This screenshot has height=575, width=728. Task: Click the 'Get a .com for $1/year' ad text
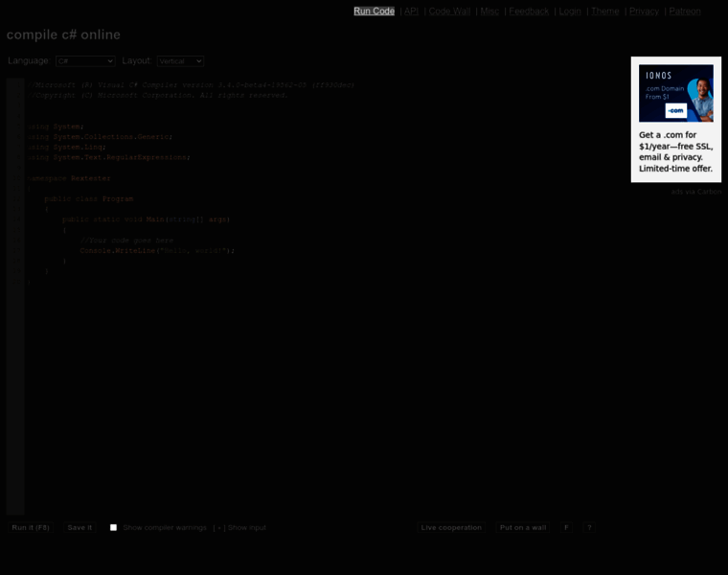[x=676, y=151]
